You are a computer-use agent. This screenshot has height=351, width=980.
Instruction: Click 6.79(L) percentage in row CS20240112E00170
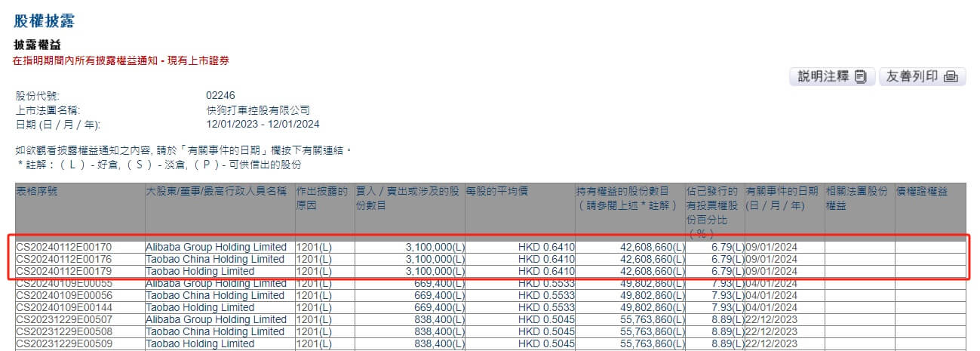coord(727,247)
